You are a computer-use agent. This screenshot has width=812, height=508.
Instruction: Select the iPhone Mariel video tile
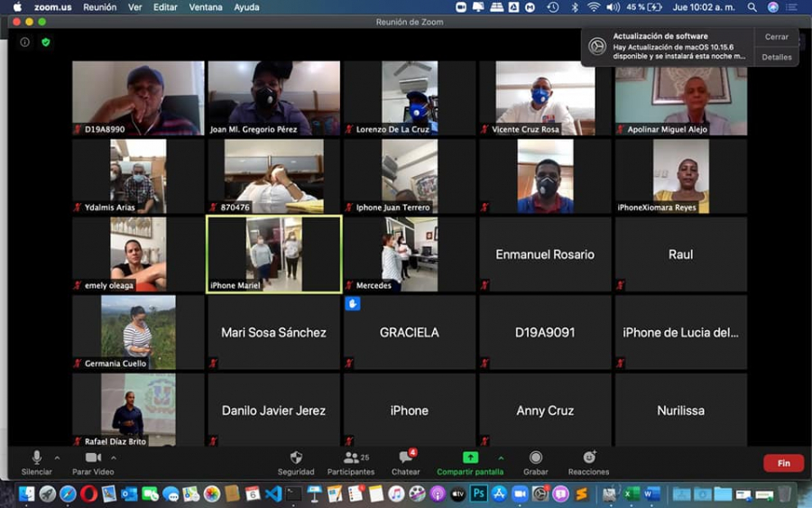pyautogui.click(x=274, y=254)
